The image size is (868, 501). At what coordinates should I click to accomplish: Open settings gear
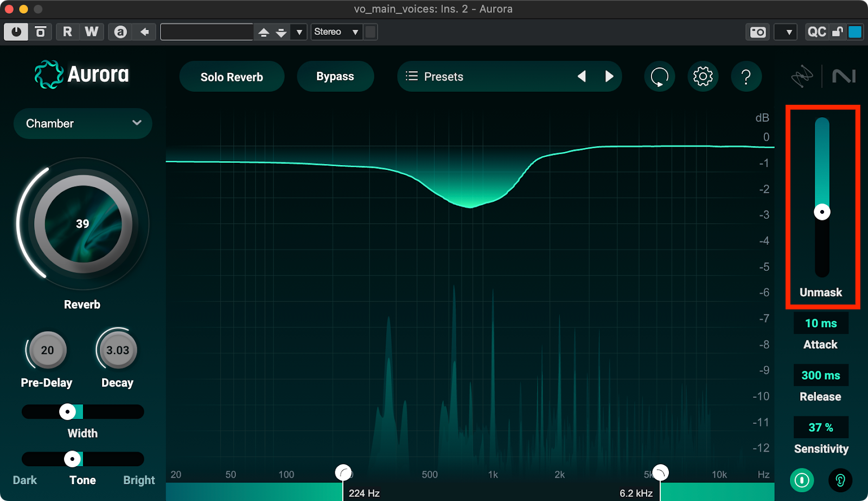click(x=703, y=77)
